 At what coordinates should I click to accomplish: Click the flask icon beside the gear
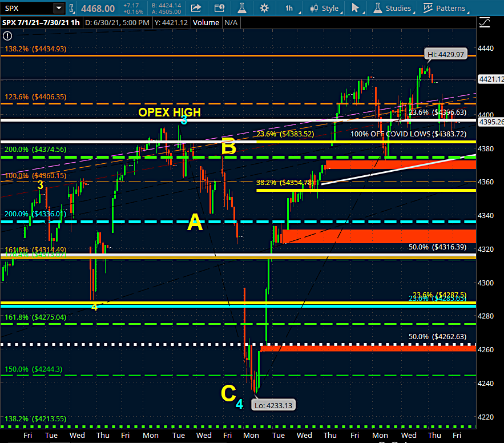[x=241, y=8]
